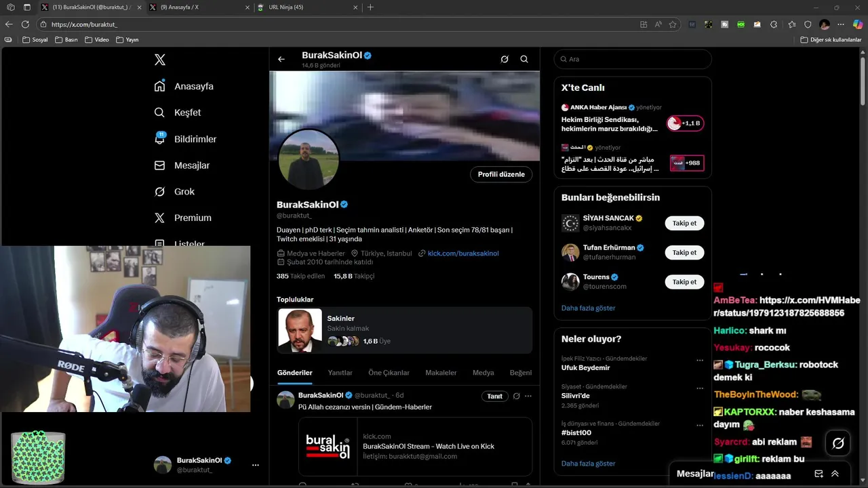
Task: Click the profile search magnifier icon
Action: tap(524, 59)
